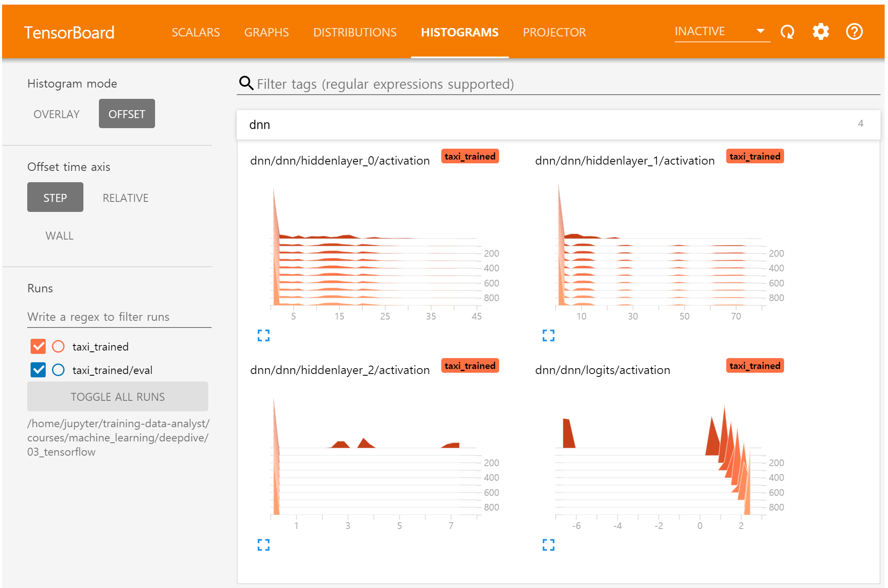Expand hiddenlayer_0 activation chart to fullscreen
This screenshot has width=888, height=588.
tap(264, 335)
